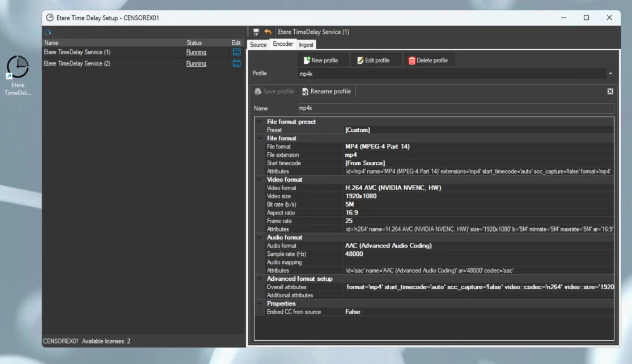Open edit icon for Etere TimeDelay Service (1)
Screen dimensions: 632x364
pos(236,52)
